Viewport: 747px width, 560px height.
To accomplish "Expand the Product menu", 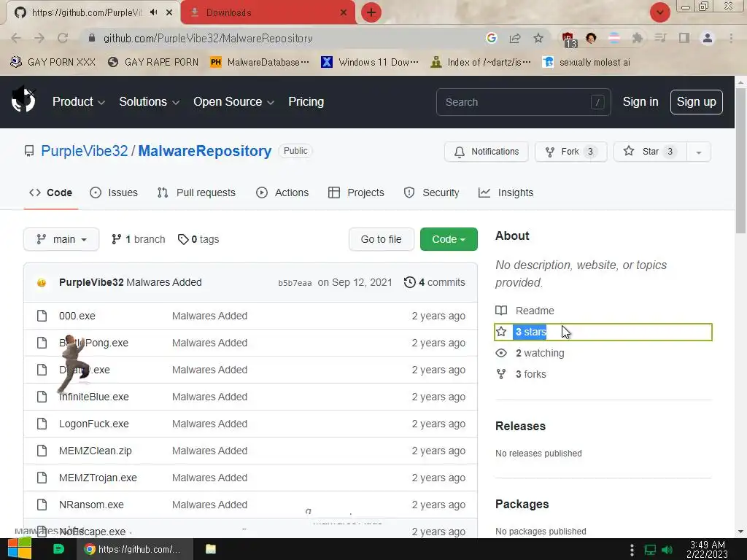I will pyautogui.click(x=79, y=102).
